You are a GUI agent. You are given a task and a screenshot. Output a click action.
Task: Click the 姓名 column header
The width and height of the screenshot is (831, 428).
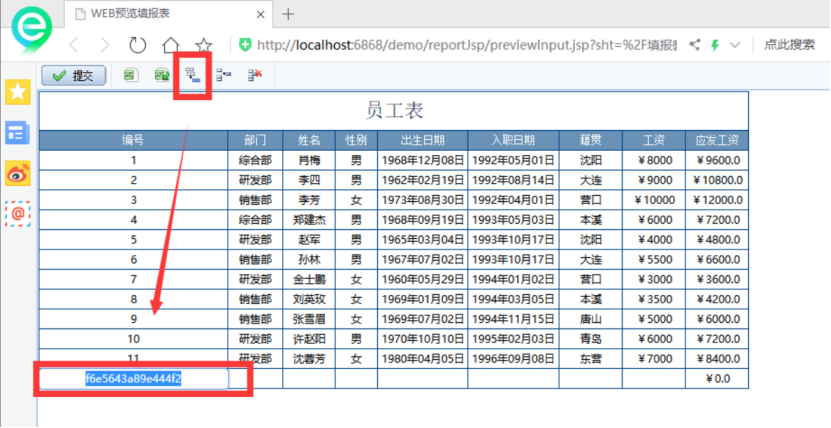click(x=309, y=140)
